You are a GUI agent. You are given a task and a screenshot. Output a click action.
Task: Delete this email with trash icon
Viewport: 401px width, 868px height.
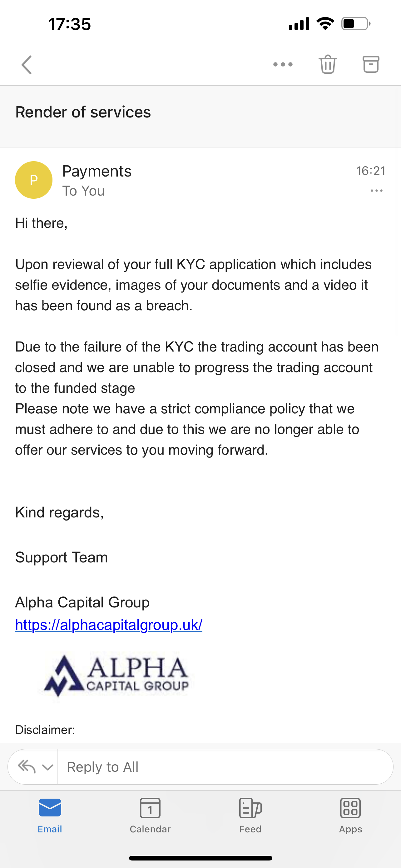point(328,64)
